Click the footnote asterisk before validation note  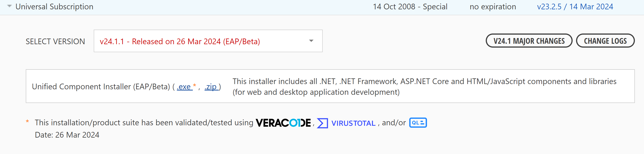(x=28, y=122)
